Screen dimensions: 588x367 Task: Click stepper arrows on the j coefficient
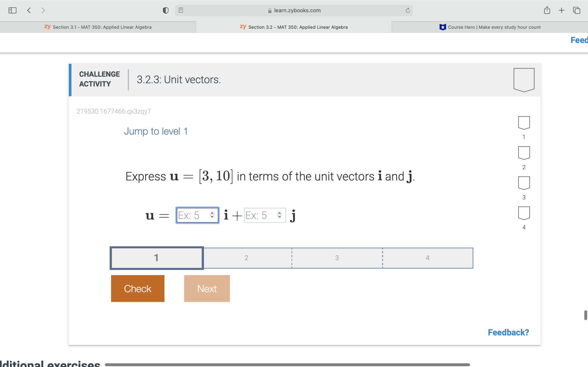280,215
